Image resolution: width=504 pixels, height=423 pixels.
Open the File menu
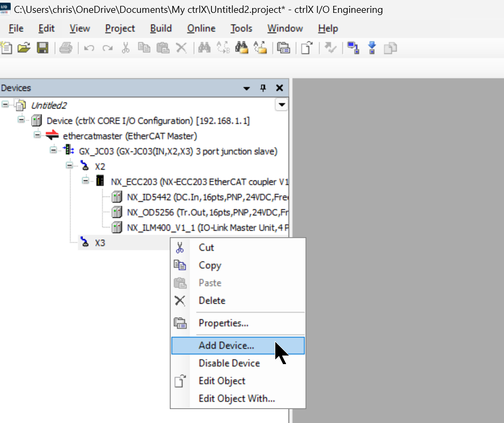(x=16, y=28)
